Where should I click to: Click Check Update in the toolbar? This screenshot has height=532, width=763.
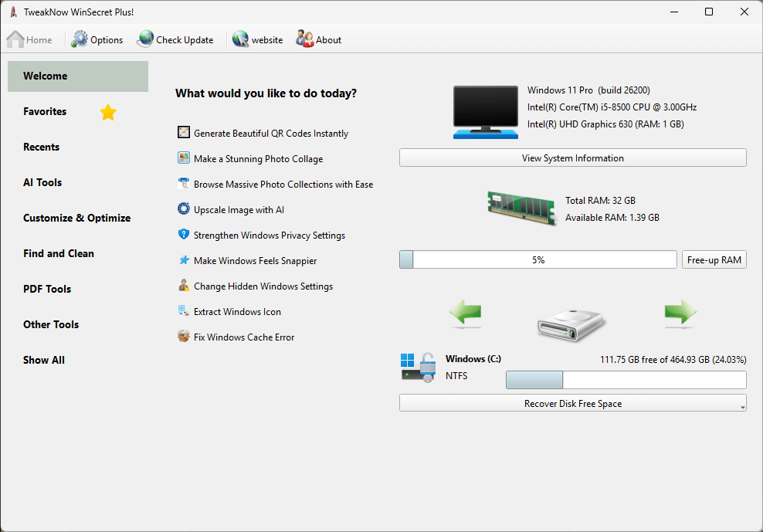click(x=175, y=39)
